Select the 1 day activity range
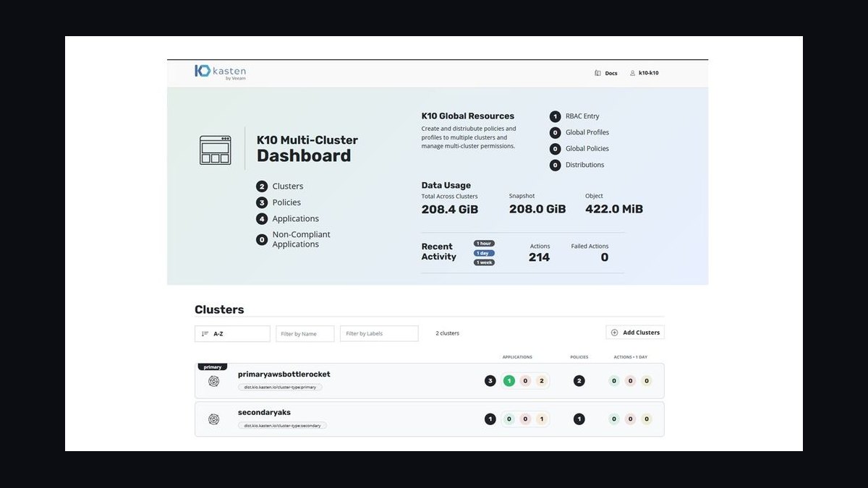Screen dimensions: 868x488 coord(484,253)
